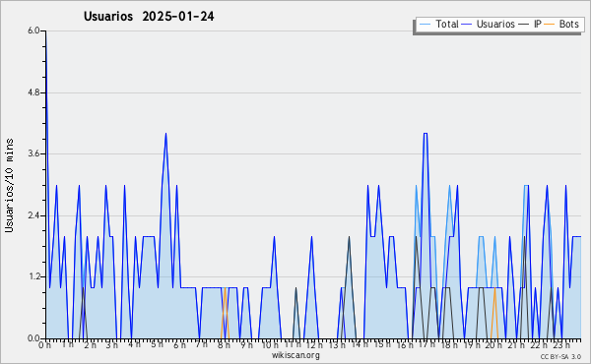
Task: Click the 17 h x-axis label
Action: (427, 344)
